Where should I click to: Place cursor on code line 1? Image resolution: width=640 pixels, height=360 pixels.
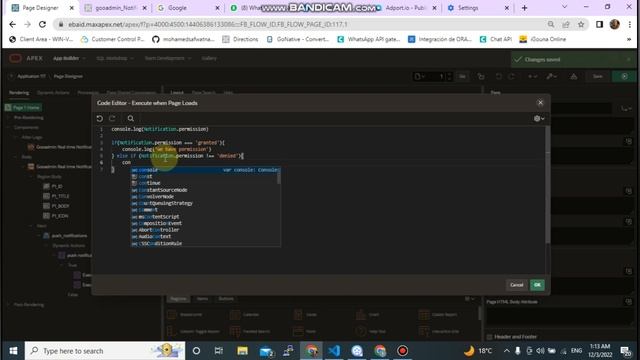coord(160,129)
